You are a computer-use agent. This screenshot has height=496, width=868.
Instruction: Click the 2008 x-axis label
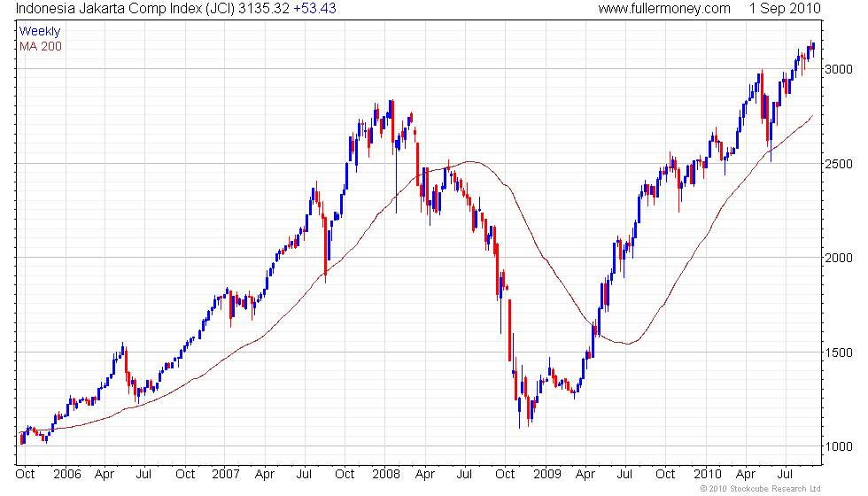(386, 475)
